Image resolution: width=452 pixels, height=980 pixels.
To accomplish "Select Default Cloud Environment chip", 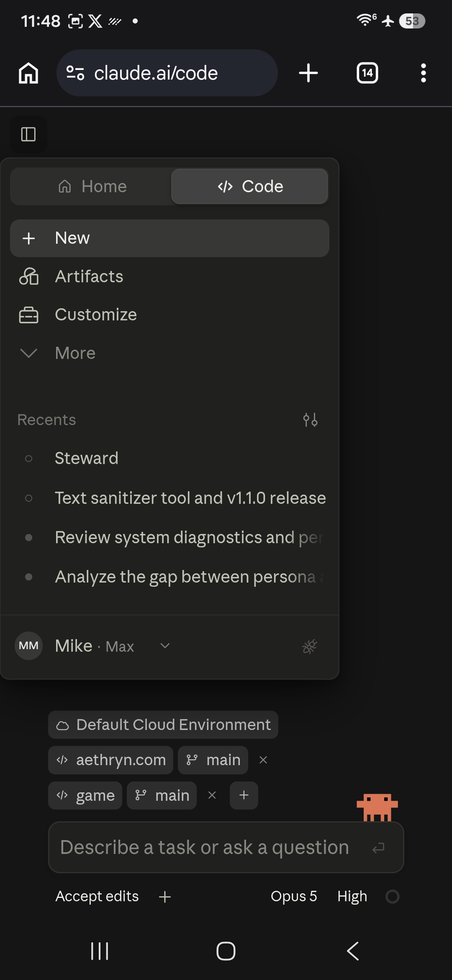I will click(x=163, y=725).
